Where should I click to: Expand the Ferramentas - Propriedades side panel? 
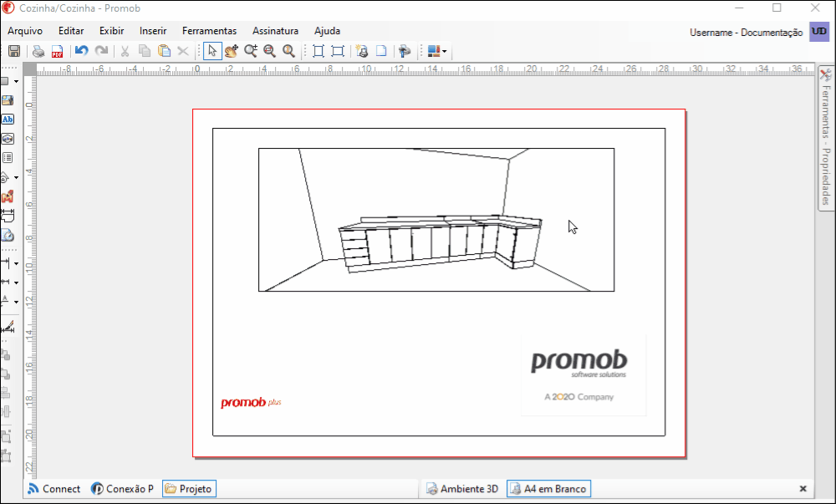point(826,139)
